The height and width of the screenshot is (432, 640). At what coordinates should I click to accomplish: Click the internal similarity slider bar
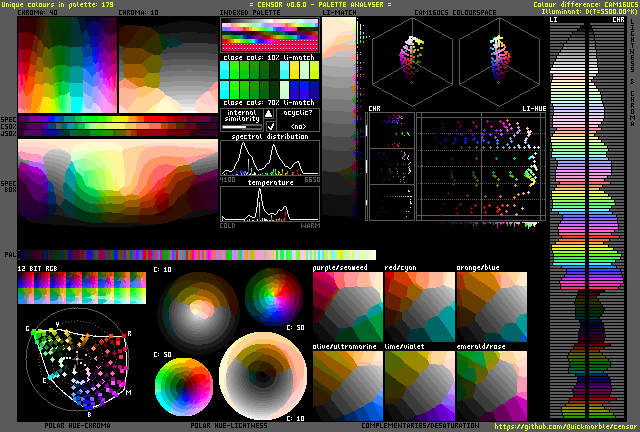241,127
